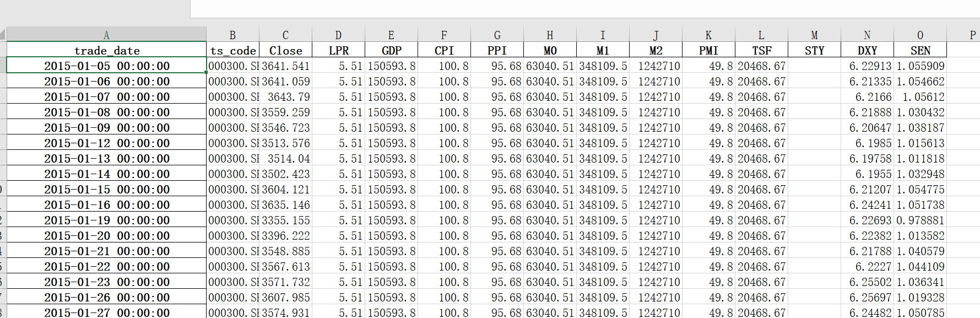This screenshot has height=318, width=980.
Task: Select date cell 2015-01-07 00:00:00
Action: click(x=106, y=96)
